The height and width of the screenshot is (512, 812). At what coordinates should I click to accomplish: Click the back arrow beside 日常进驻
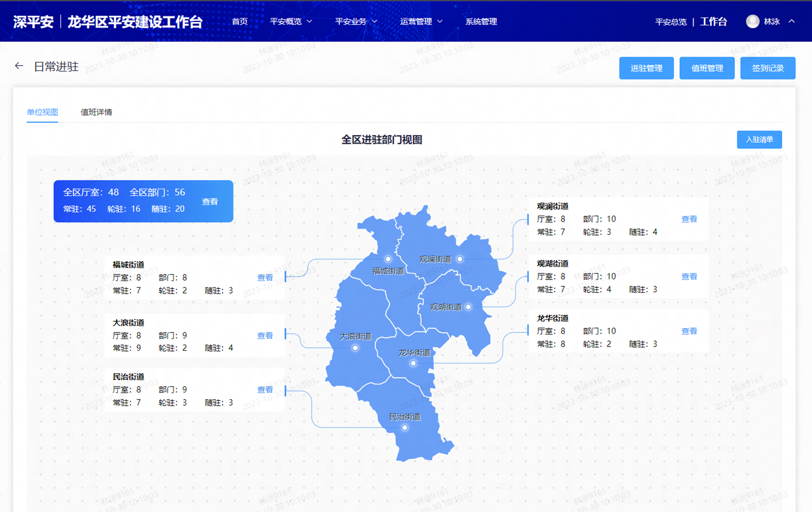(x=19, y=66)
